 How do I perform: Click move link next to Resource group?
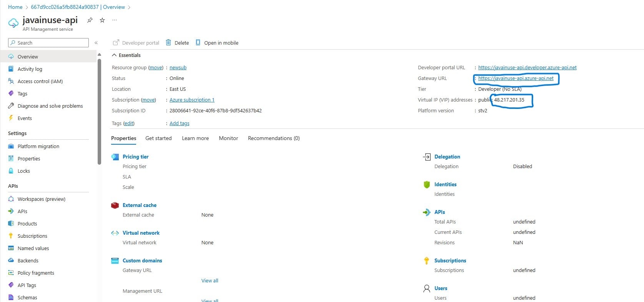pos(156,67)
